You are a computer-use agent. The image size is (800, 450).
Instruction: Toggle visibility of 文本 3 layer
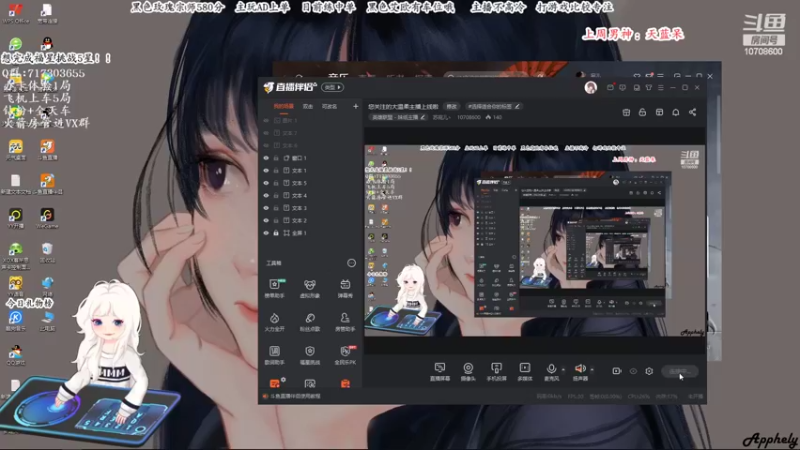266,208
